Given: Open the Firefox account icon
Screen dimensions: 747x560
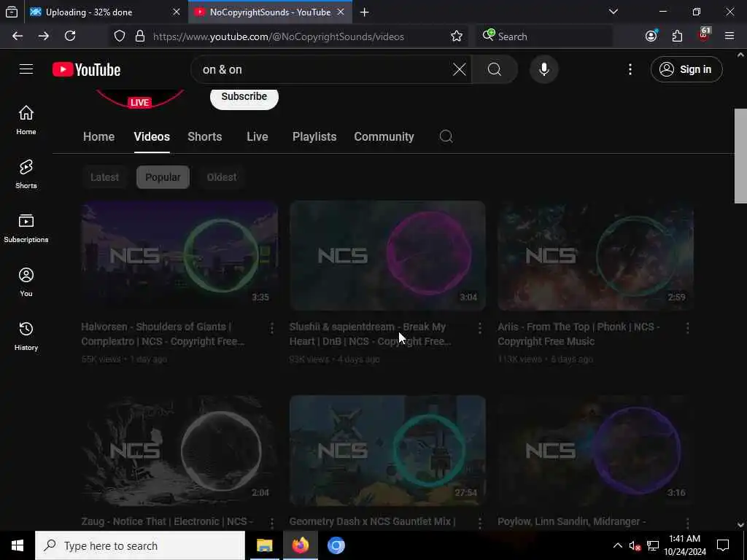Looking at the screenshot, I should click(651, 36).
